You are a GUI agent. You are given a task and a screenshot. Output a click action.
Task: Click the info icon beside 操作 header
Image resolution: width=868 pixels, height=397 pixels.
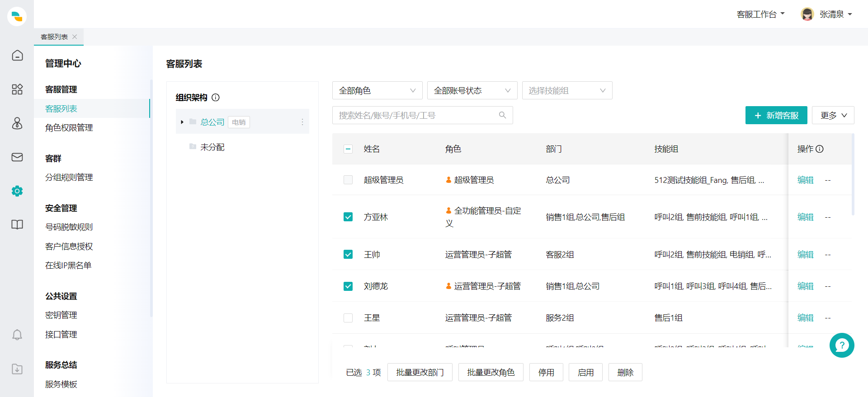coord(820,149)
